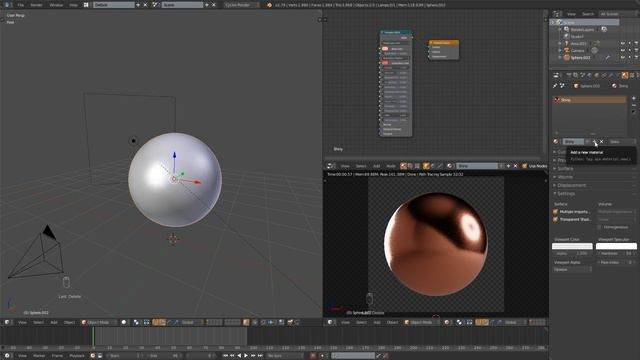Edit the Shiny material name field
This screenshot has width=640, height=360.
(x=573, y=142)
